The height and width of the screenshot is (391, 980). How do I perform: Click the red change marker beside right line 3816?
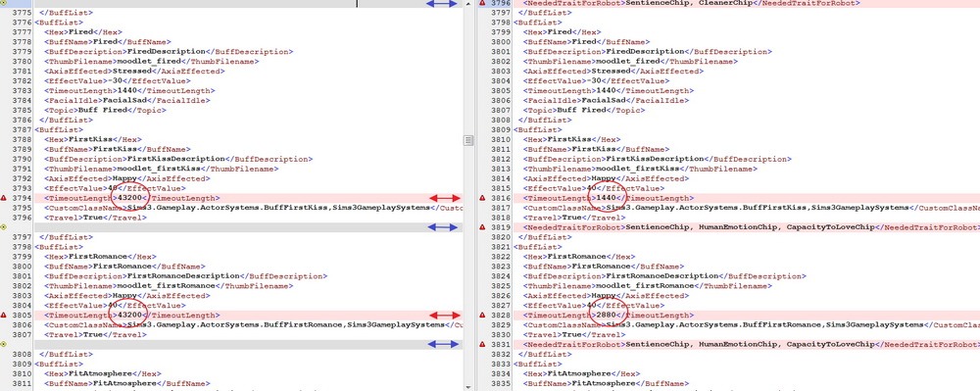click(482, 198)
